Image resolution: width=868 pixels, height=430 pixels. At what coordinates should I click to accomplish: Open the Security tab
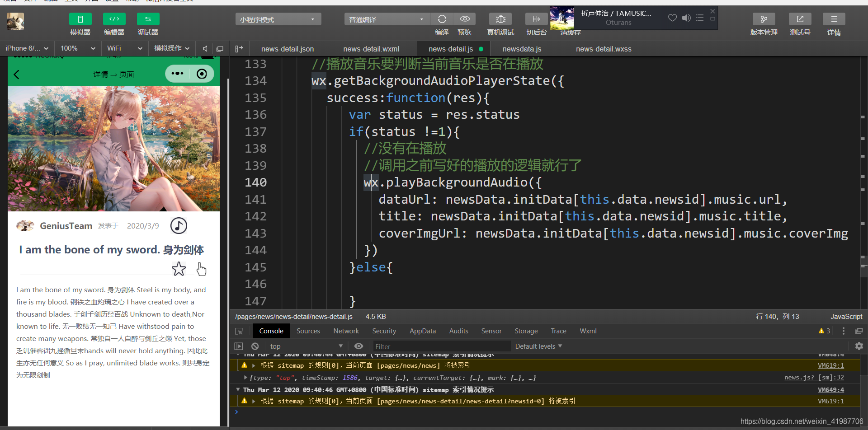(x=384, y=331)
